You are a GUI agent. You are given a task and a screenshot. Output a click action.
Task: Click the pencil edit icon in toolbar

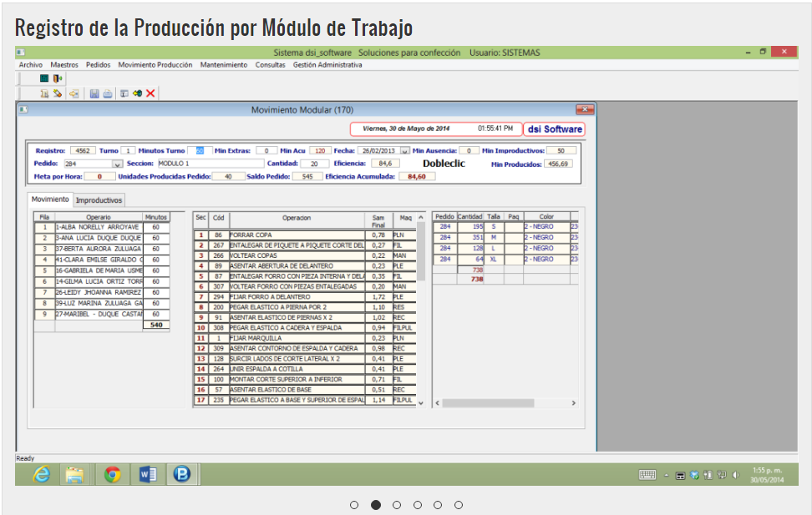pyautogui.click(x=58, y=93)
